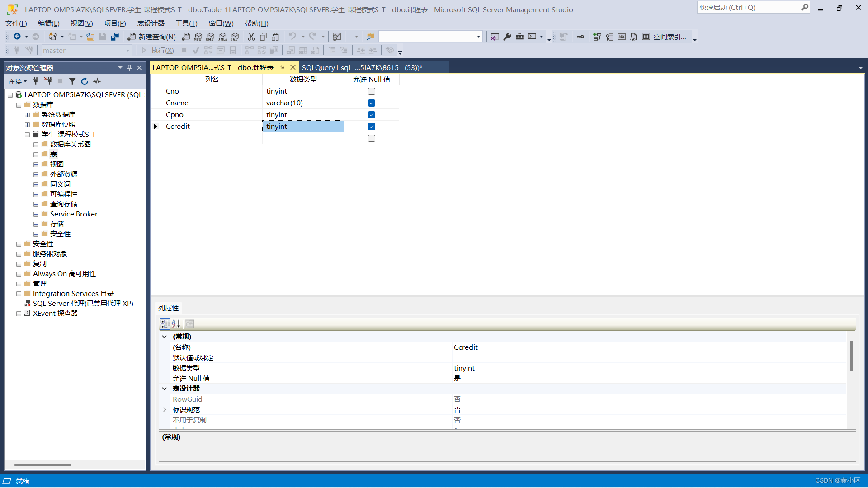Click the Cut scissors icon
The width and height of the screenshot is (868, 488).
pos(251,37)
